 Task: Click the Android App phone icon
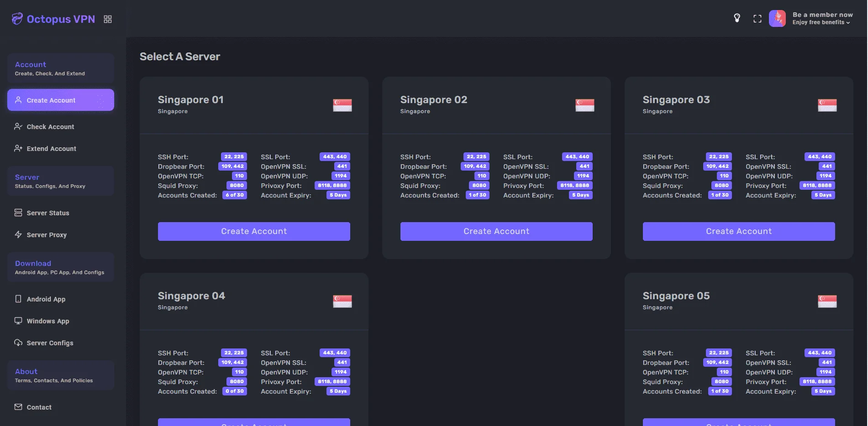(18, 299)
